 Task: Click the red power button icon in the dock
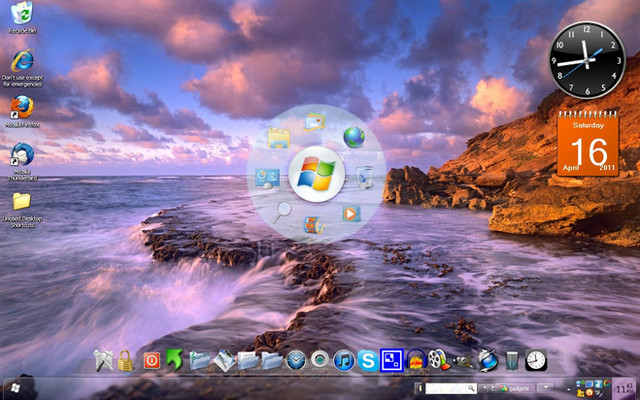(x=152, y=361)
